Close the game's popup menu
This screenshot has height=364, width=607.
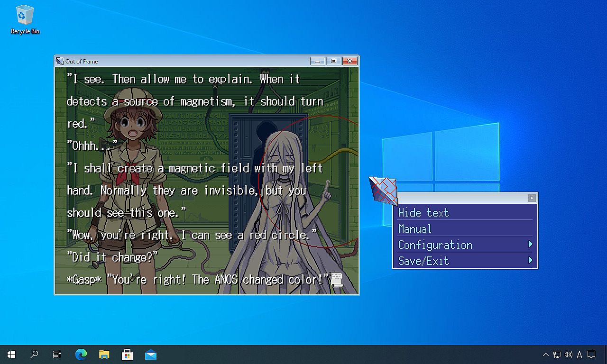click(532, 198)
